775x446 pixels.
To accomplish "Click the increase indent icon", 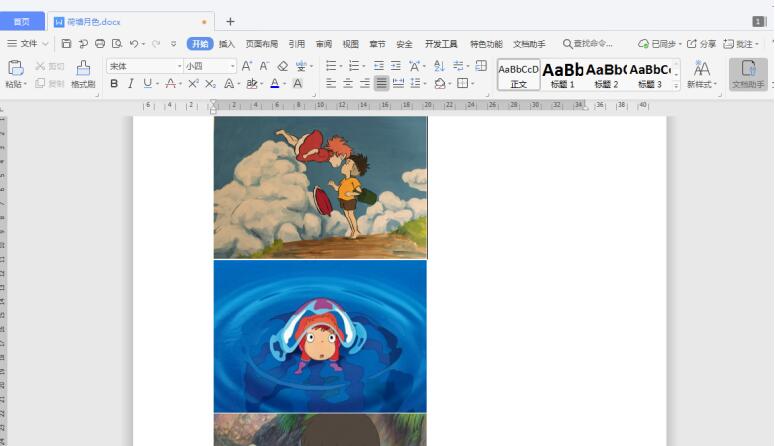I will (396, 66).
